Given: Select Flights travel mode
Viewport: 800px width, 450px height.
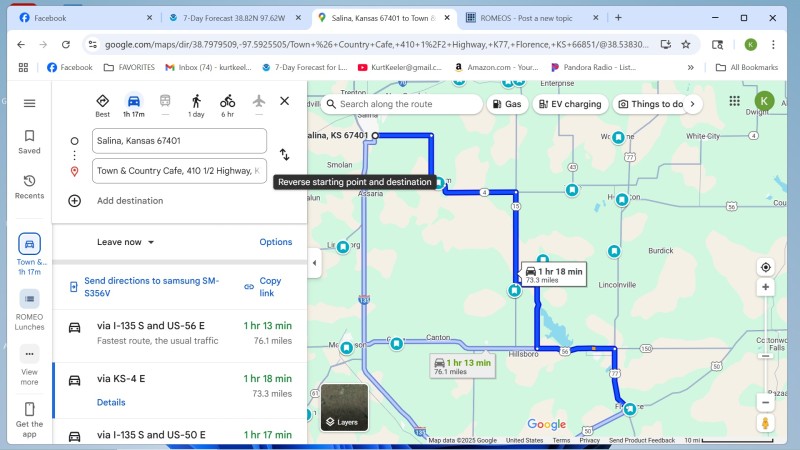Looking at the screenshot, I should (x=259, y=106).
